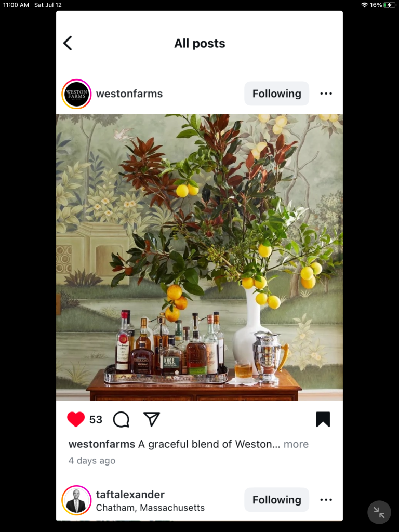Click the Following button beside taftalexander
This screenshot has width=399, height=532.
(x=276, y=500)
